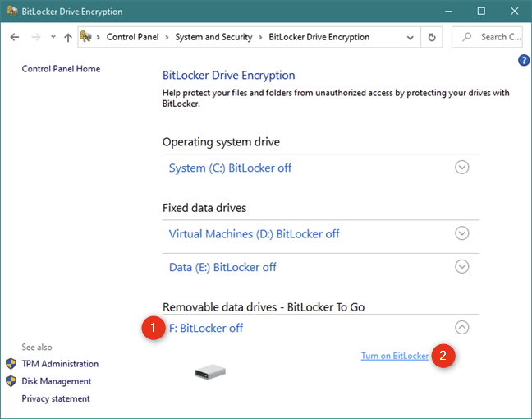This screenshot has height=419, width=532.
Task: Expand Virtual Machines (D:) drive options
Action: coord(461,233)
